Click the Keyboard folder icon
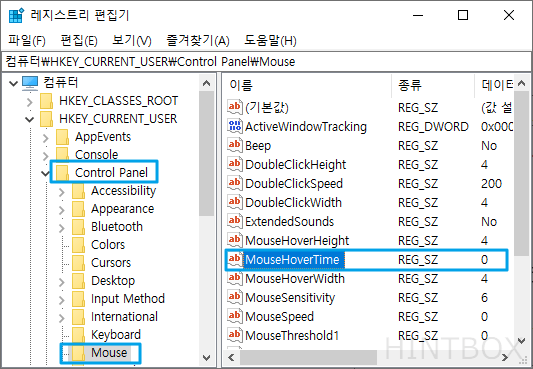533x369 pixels. 78,335
